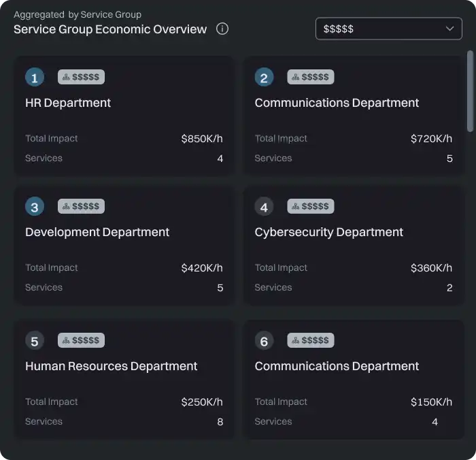476x460 pixels.
Task: Click the rank 5 badge on Human Resources Department
Action: pyautogui.click(x=35, y=341)
